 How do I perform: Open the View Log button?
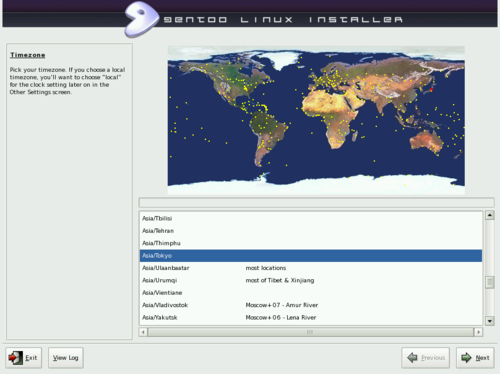[66, 358]
